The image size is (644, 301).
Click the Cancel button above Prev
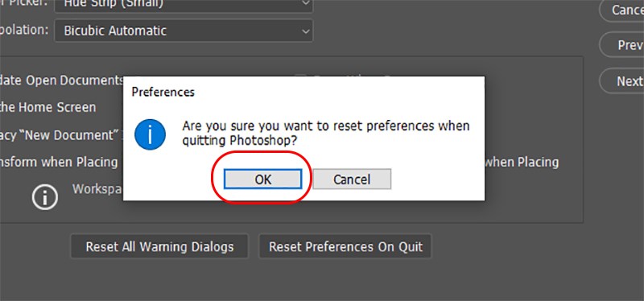(621, 10)
